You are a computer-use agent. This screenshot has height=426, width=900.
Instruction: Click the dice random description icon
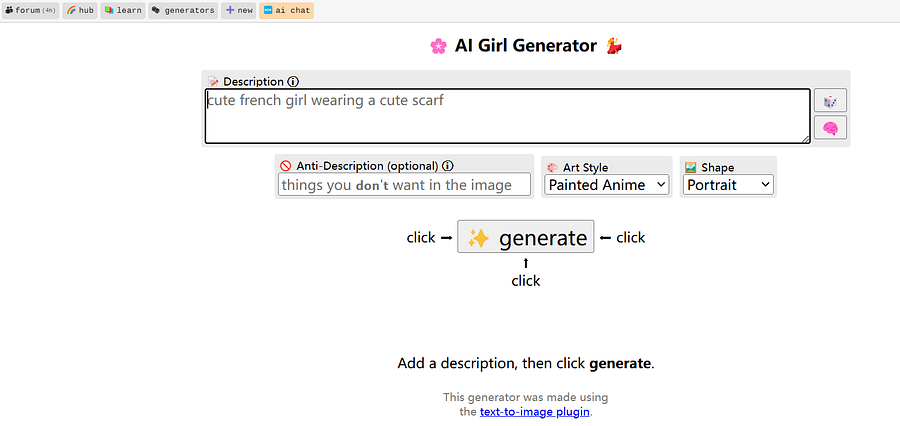point(830,101)
